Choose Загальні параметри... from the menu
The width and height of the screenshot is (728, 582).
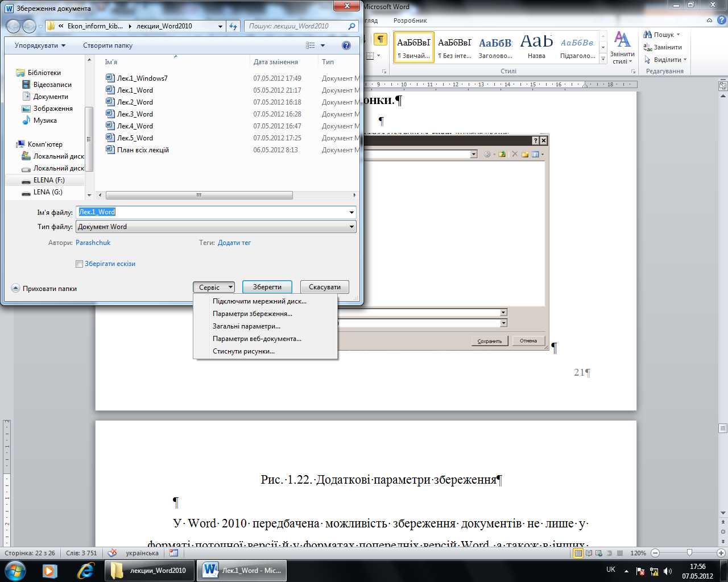coord(246,326)
